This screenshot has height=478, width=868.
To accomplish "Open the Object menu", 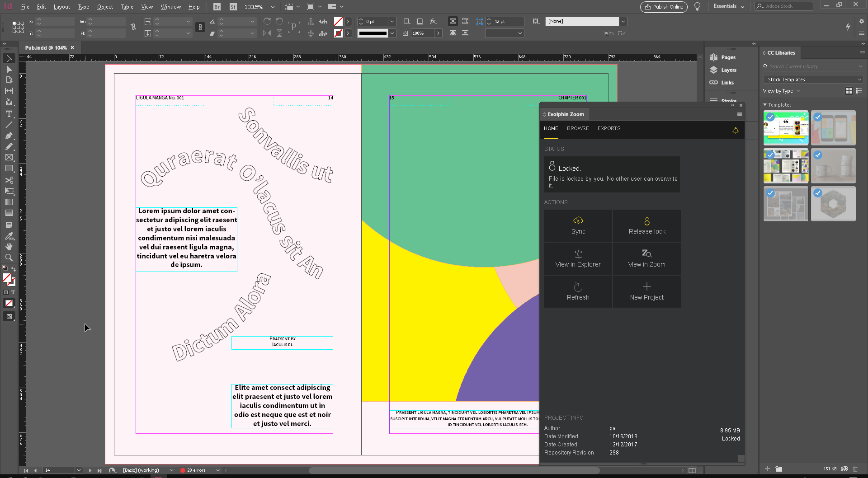I will click(105, 7).
